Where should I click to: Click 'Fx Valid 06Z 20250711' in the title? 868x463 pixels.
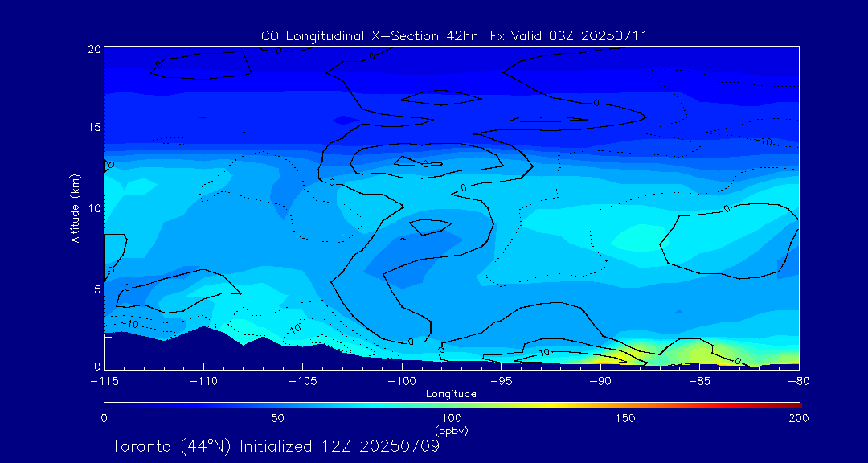point(569,36)
